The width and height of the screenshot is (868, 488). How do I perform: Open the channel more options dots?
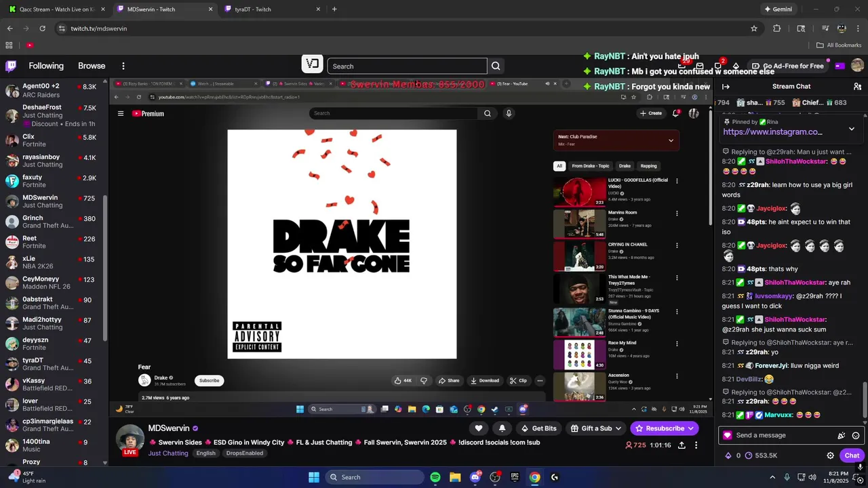pos(696,445)
